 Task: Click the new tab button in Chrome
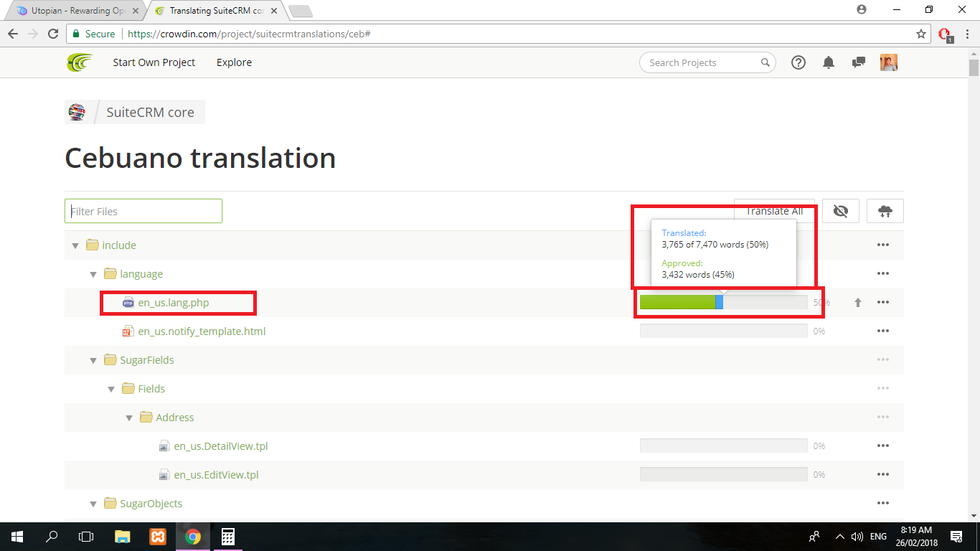click(300, 11)
